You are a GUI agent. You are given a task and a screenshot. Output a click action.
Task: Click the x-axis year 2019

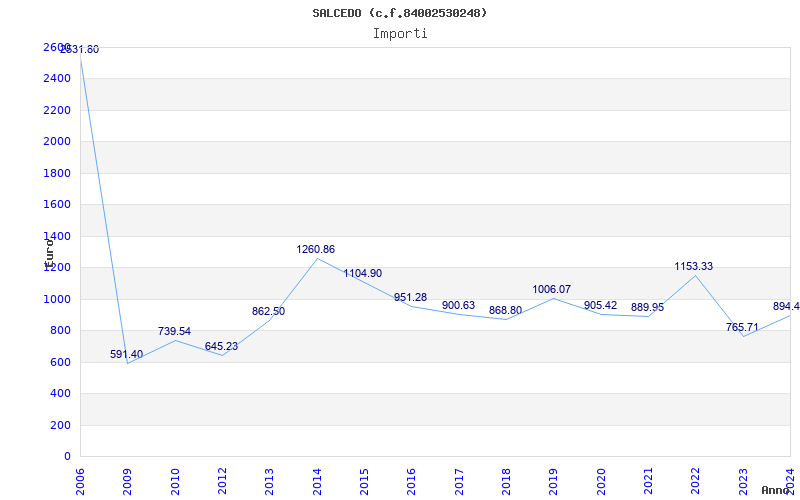554,481
